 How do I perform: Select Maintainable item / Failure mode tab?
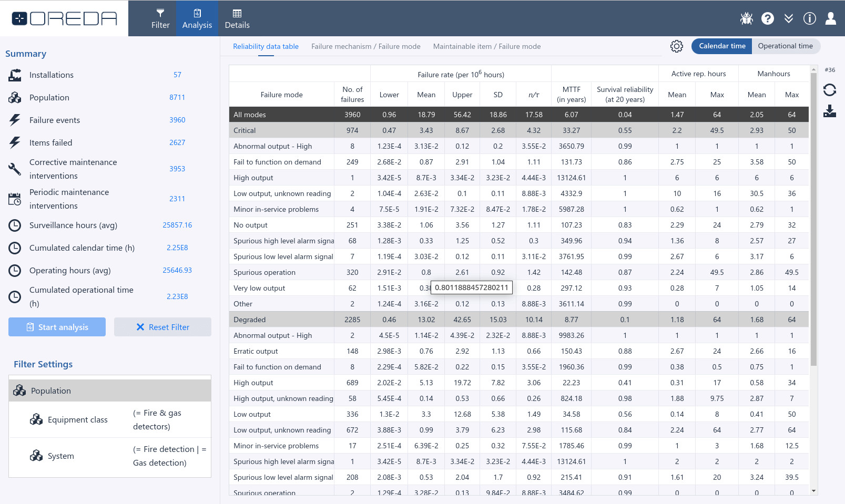tap(486, 46)
